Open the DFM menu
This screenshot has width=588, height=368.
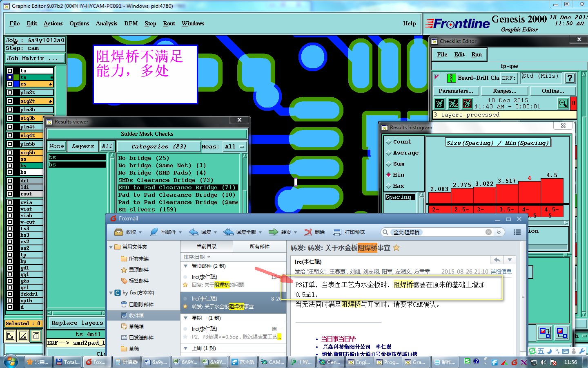click(131, 24)
